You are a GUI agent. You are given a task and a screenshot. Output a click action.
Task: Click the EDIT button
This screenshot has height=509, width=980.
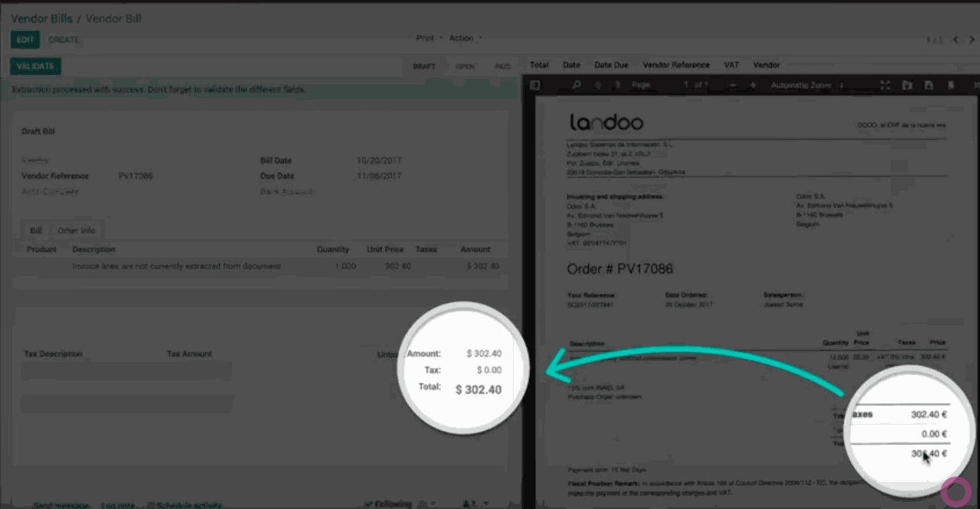(x=25, y=39)
